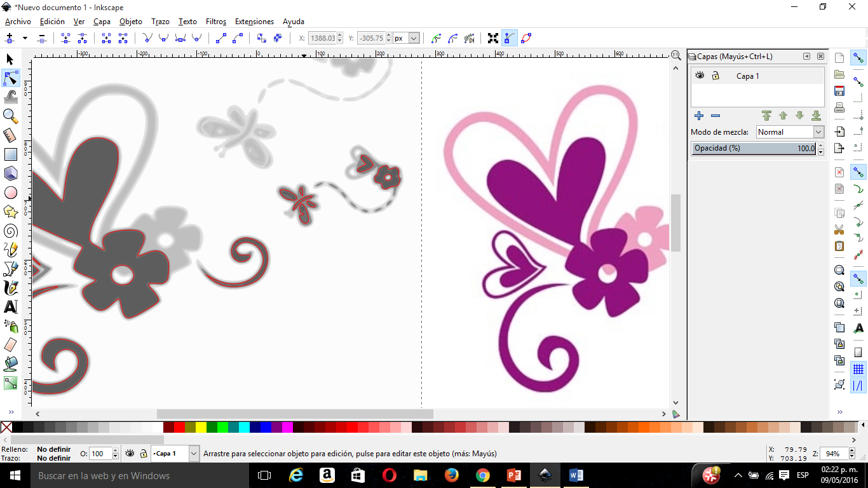Select the Node editing tool
The width and height of the screenshot is (868, 488).
pos(10,78)
